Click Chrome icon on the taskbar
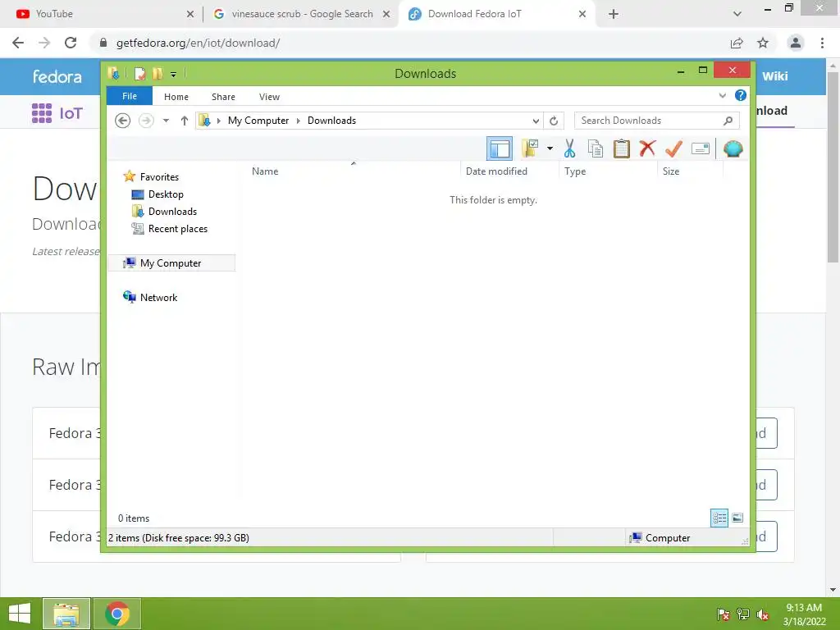Screen dimensions: 840x630 117,614
